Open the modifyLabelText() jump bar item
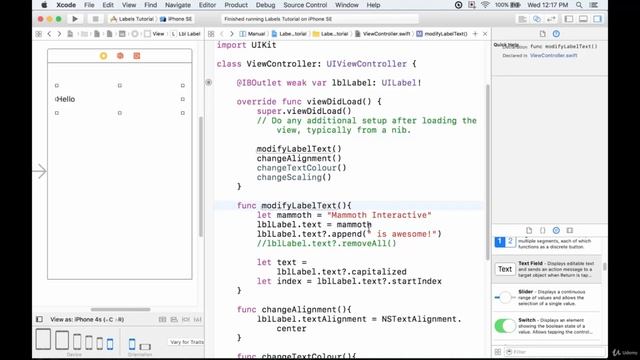Image resolution: width=640 pixels, height=360 pixels. (442, 34)
